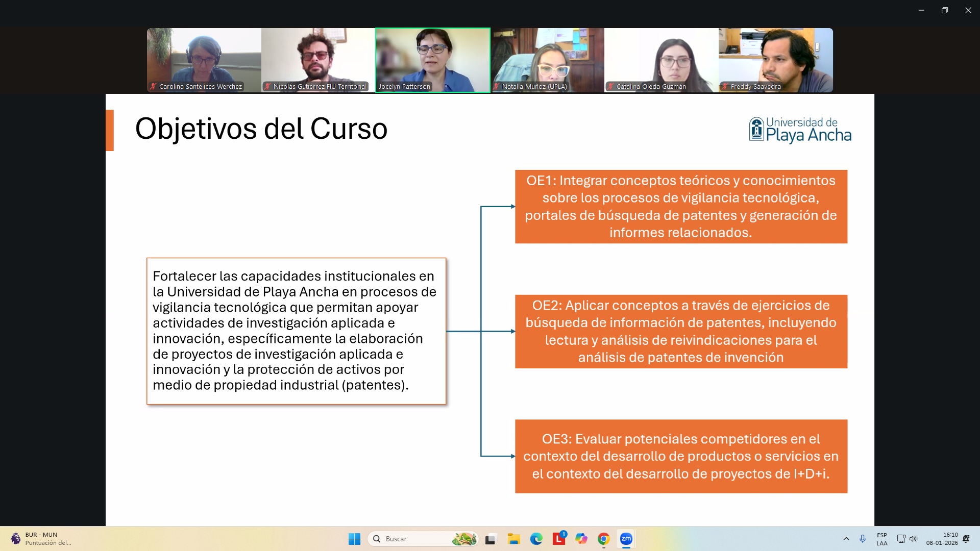Open File Explorer folder icon
Image resolution: width=980 pixels, height=551 pixels.
513,539
